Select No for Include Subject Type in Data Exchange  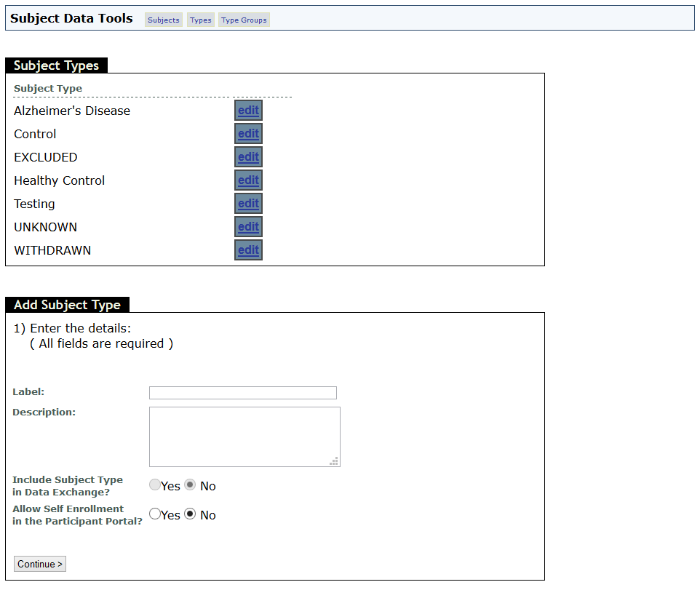(x=190, y=485)
